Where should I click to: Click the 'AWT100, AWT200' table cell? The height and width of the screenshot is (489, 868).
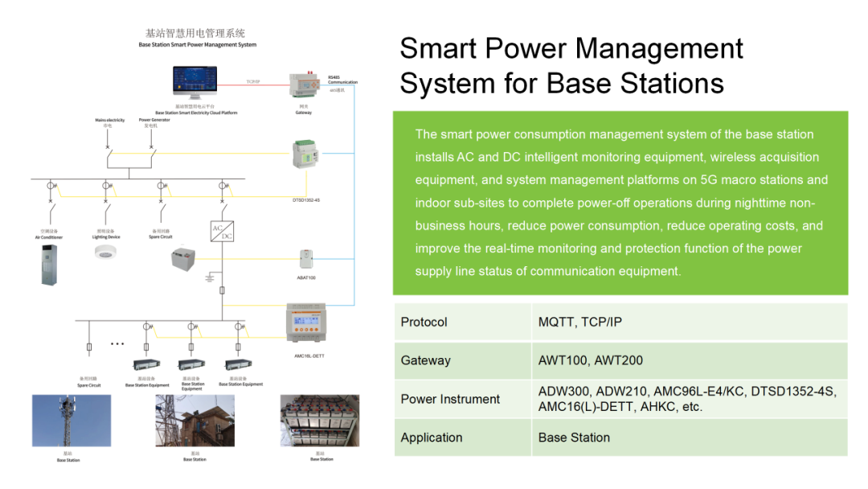(690, 360)
